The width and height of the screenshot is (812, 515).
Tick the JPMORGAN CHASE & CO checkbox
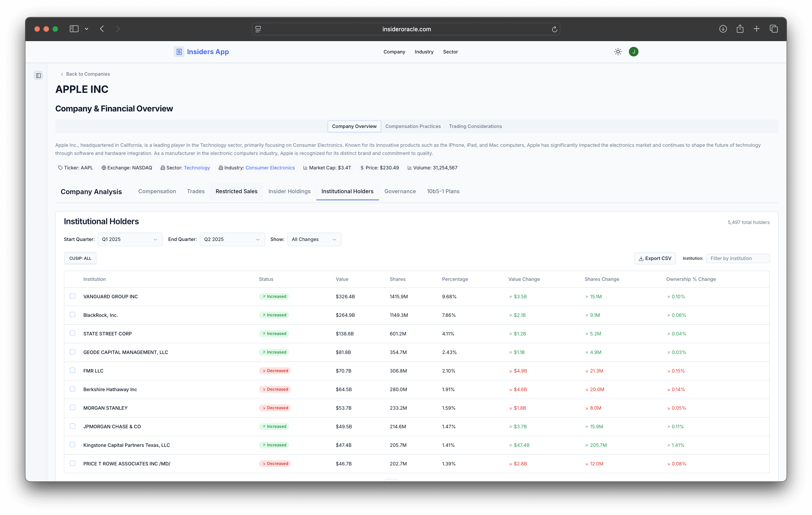[72, 426]
